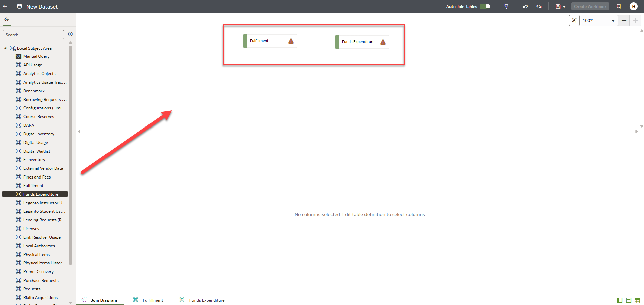Select Fines and Fees subject area
Screen dimensions: 644x305
pos(37,177)
